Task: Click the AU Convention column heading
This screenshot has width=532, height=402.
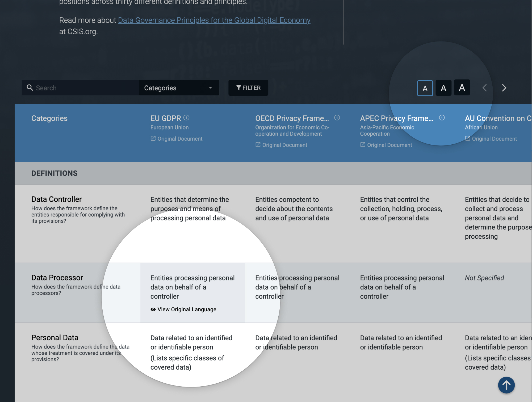Action: tap(498, 118)
